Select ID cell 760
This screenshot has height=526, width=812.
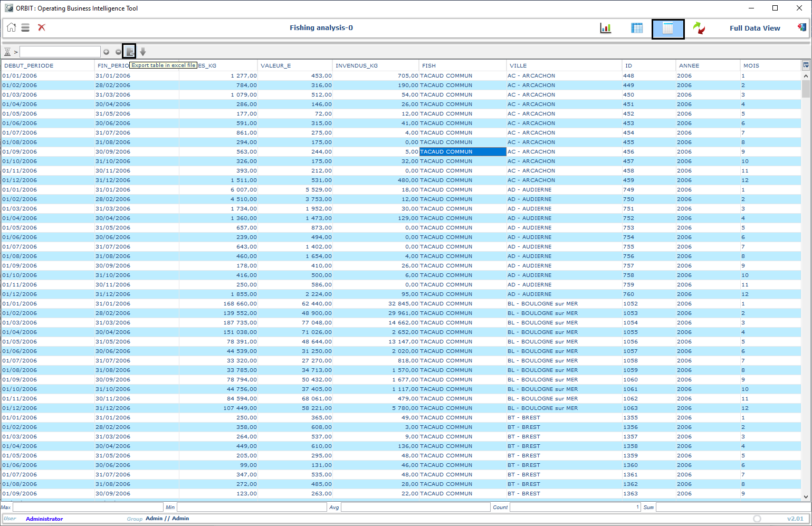[649, 294]
